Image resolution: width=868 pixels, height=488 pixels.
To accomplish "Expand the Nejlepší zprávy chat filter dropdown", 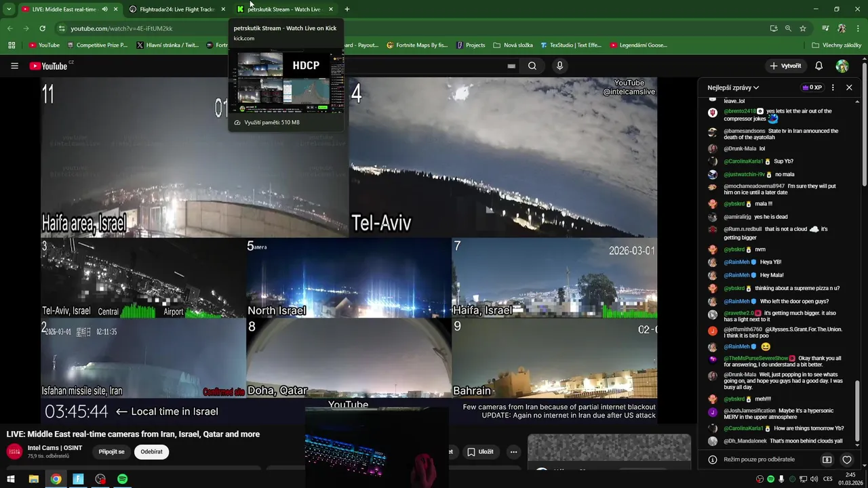I will 733,87.
